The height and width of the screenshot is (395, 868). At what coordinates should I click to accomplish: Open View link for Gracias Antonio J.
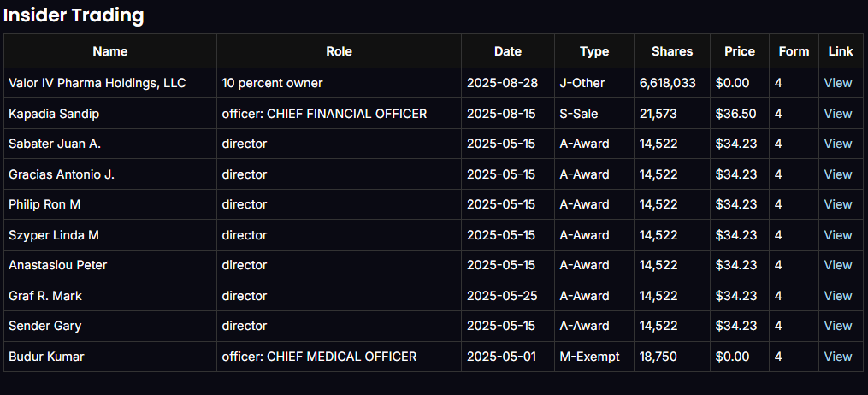pyautogui.click(x=837, y=174)
